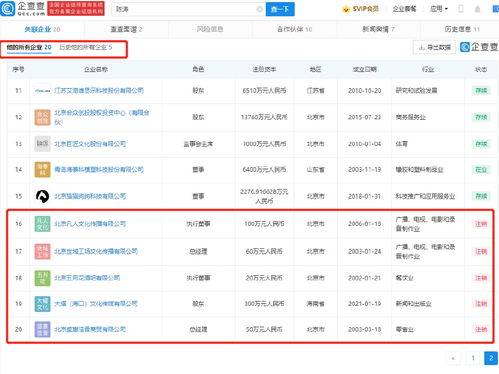The image size is (499, 374).
Task: Click company logo in row 11
Action: tap(42, 91)
